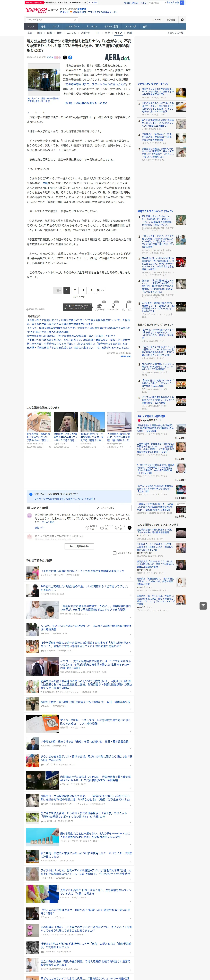The width and height of the screenshot is (210, 980).
Task: Select the オリジナル navigation tab
Action: point(92,27)
